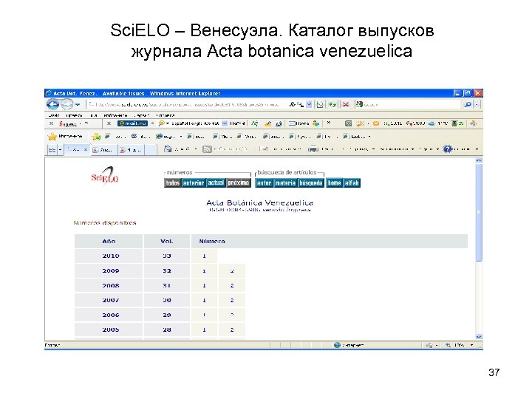Click the browser Back arrow button
The height and width of the screenshot is (399, 532).
point(52,104)
